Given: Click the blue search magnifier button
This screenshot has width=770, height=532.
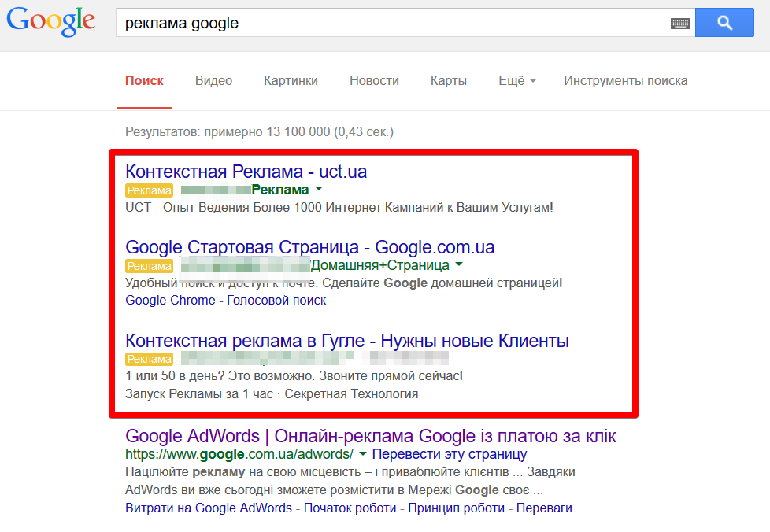Looking at the screenshot, I should point(724,22).
